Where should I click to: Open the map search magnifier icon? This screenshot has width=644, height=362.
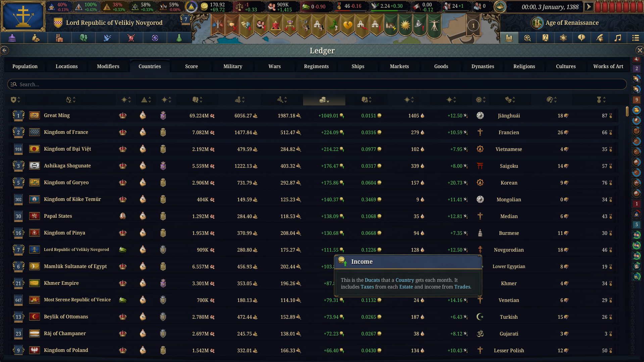(527, 38)
